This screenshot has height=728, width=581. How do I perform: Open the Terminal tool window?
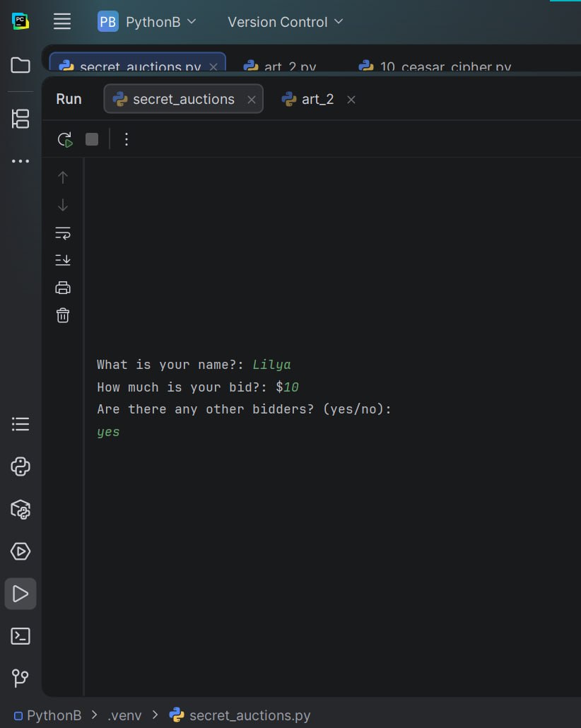[20, 636]
